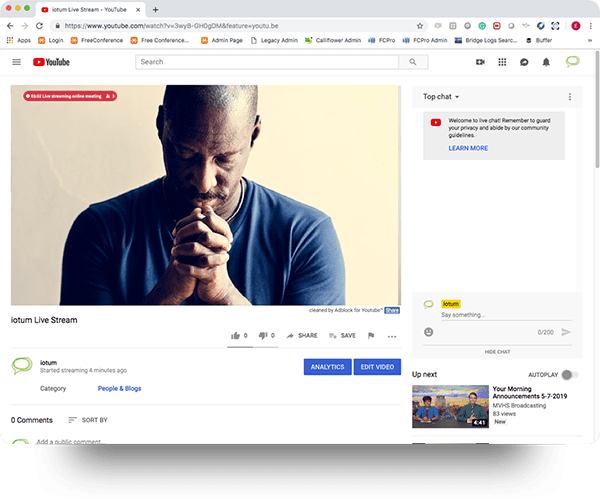This screenshot has width=600, height=499.
Task: Click the Say something chat input
Action: pos(506,315)
